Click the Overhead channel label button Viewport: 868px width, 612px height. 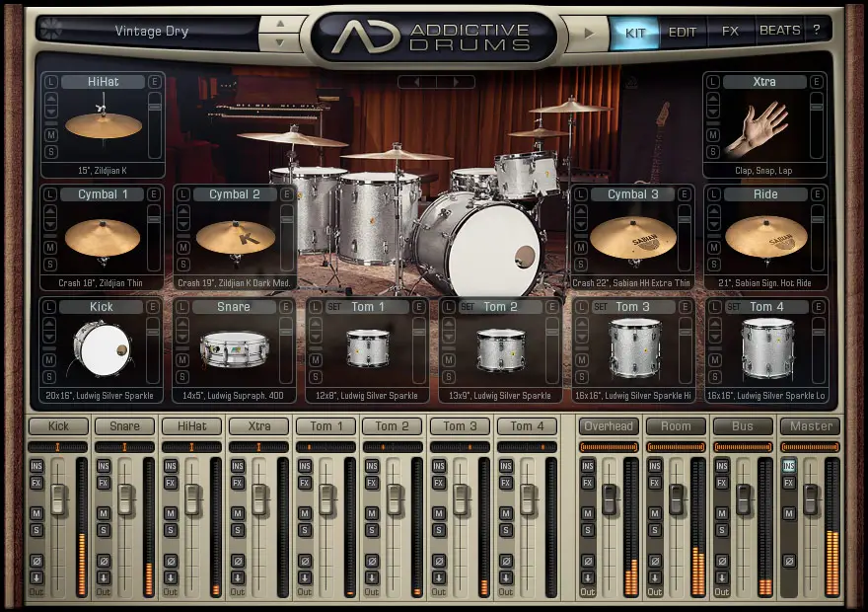pos(609,425)
